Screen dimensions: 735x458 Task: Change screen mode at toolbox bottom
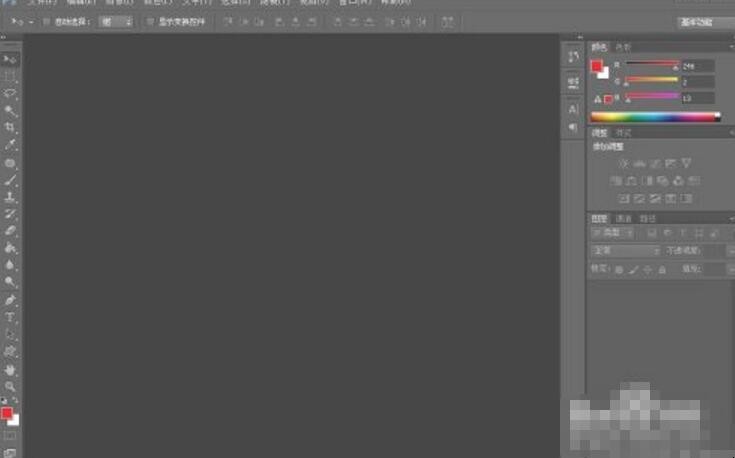(x=10, y=452)
